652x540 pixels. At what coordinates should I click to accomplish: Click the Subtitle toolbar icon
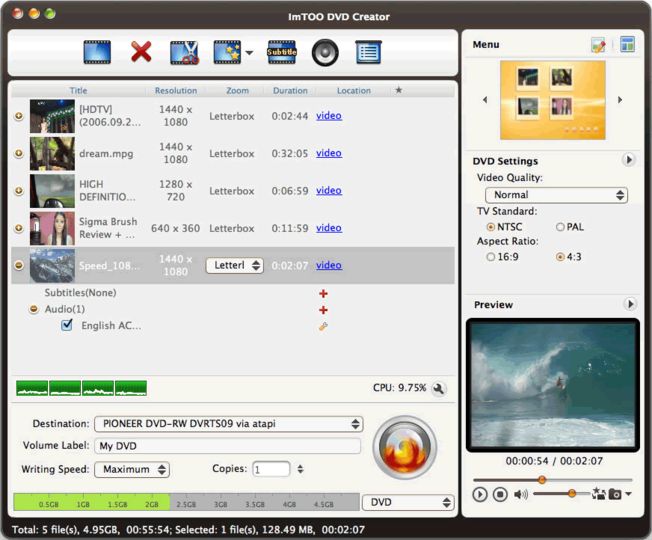point(282,52)
